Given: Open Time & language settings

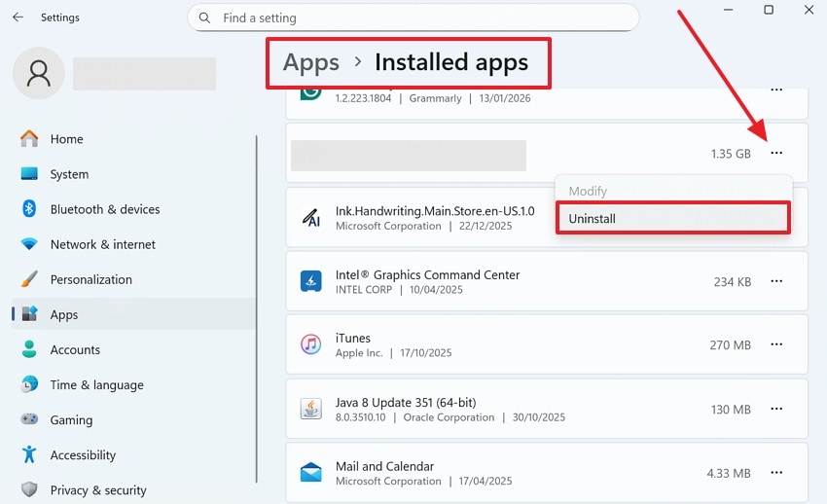Looking at the screenshot, I should point(134,385).
